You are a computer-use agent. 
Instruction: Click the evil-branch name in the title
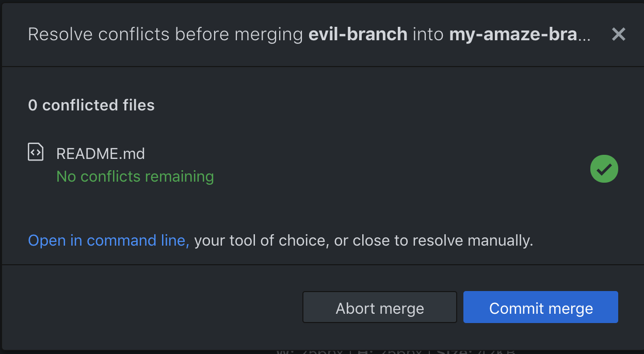click(358, 34)
